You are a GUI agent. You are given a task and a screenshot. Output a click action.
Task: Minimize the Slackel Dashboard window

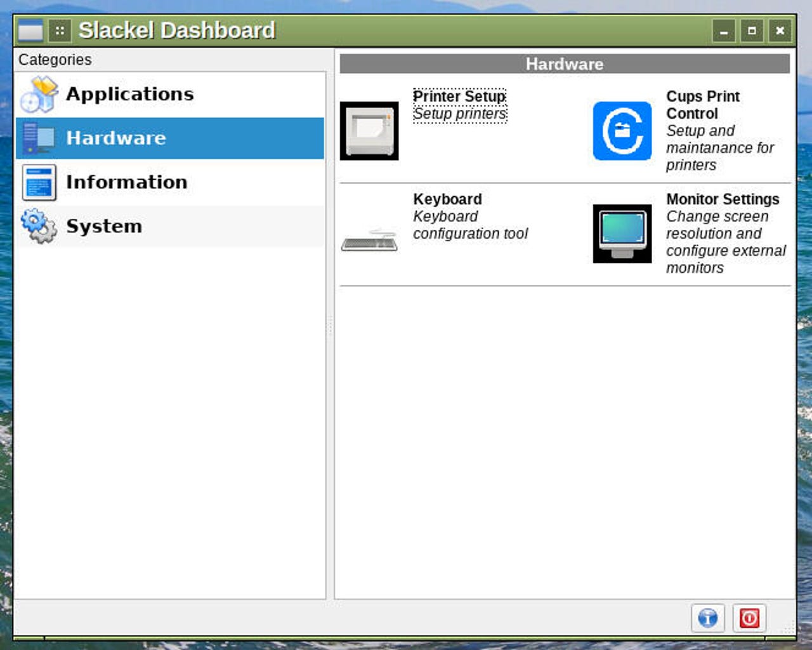(x=724, y=30)
